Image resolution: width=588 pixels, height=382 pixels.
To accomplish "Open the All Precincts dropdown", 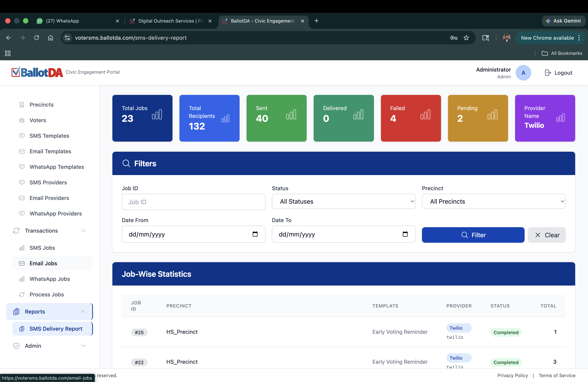I will pyautogui.click(x=494, y=201).
